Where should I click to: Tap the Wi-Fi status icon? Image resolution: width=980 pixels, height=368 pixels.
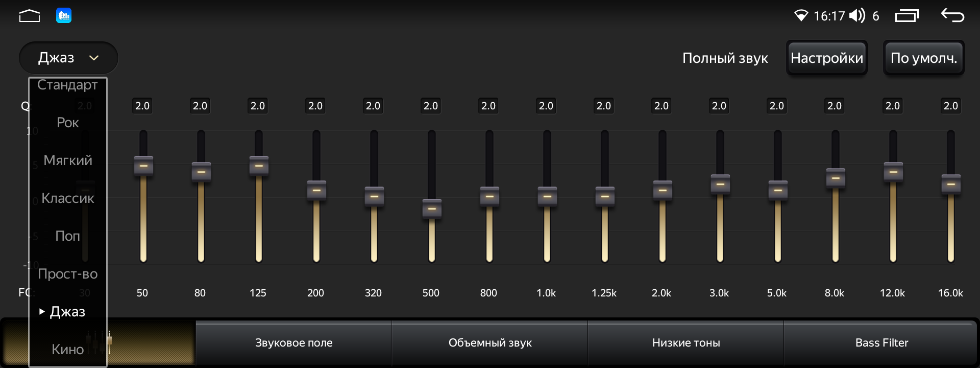[801, 16]
